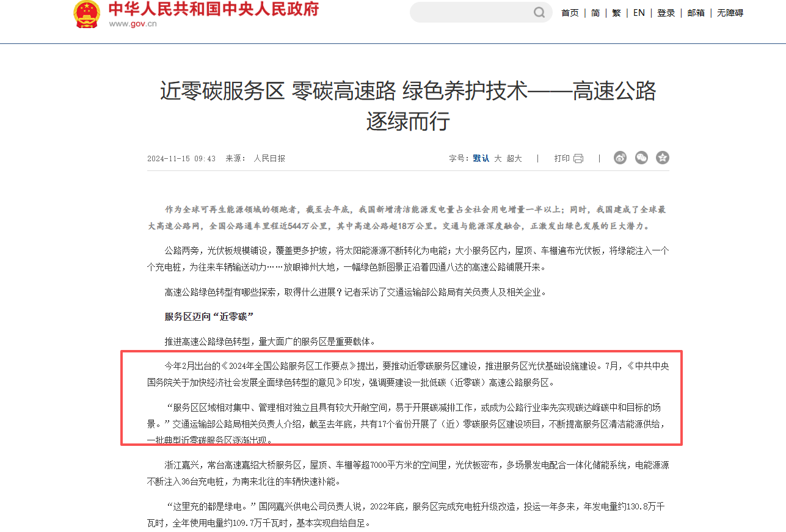Switch to simplified Chinese 简
786x532 pixels.
[595, 13]
